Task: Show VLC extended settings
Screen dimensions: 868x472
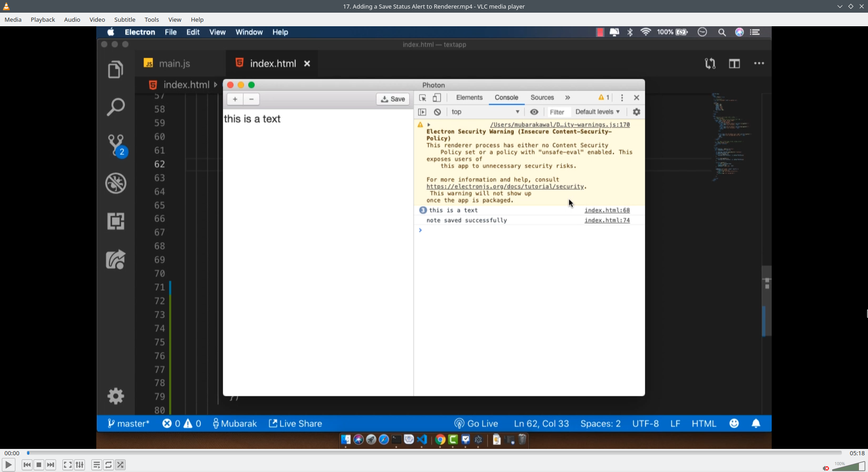Action: [x=80, y=465]
